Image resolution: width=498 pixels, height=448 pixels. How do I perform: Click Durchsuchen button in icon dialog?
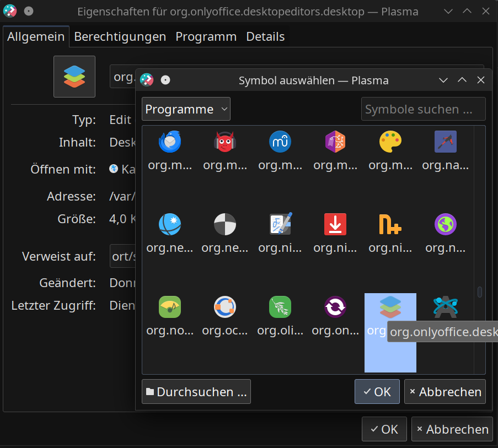[196, 392]
